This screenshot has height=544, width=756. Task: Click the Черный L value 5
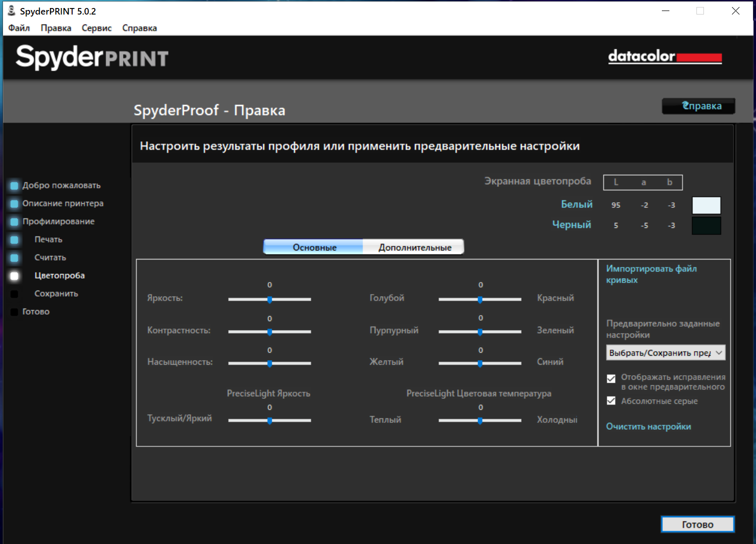[x=616, y=226]
